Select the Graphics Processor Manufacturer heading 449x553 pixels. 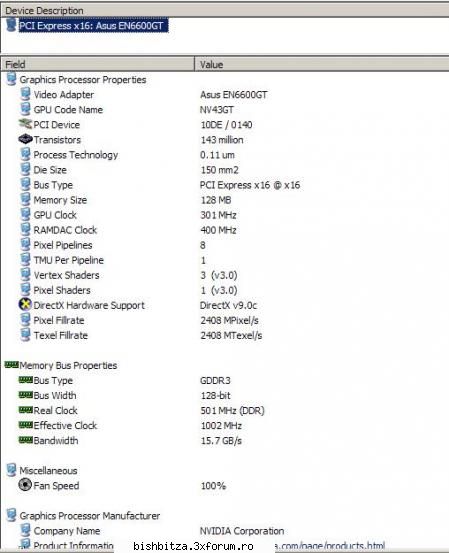click(x=90, y=516)
